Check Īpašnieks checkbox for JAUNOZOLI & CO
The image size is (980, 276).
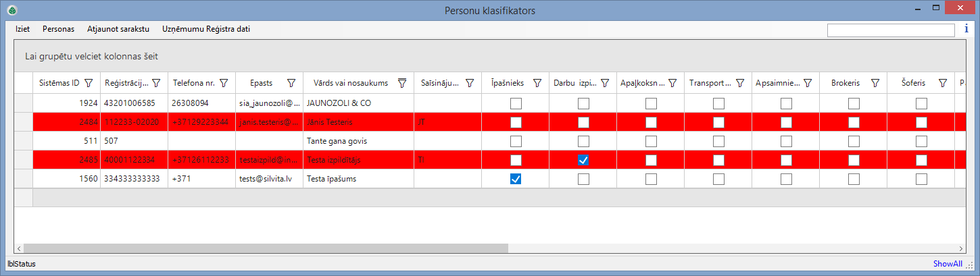516,103
